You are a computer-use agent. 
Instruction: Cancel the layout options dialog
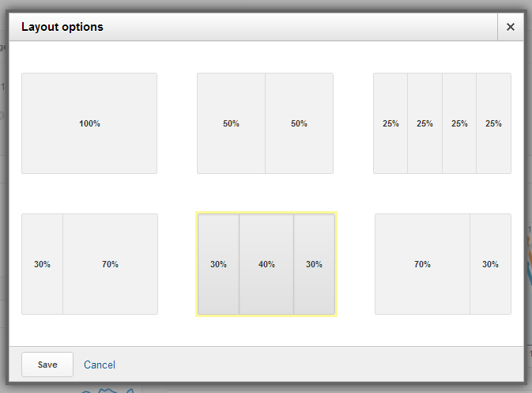(x=100, y=365)
